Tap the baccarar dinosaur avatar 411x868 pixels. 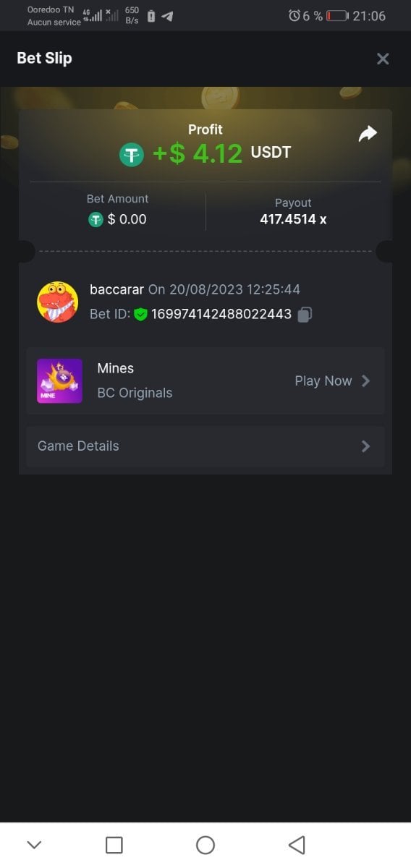(57, 302)
